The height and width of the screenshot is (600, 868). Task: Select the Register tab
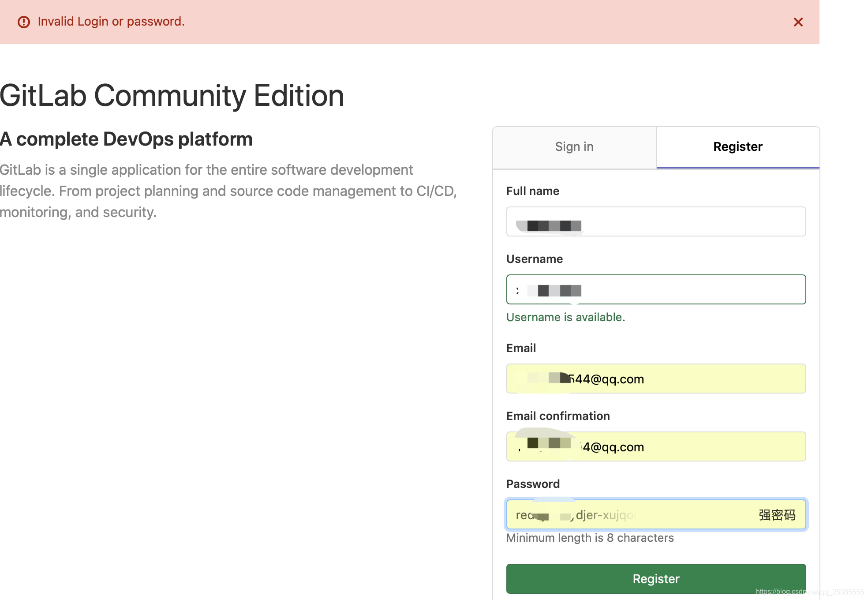(737, 147)
